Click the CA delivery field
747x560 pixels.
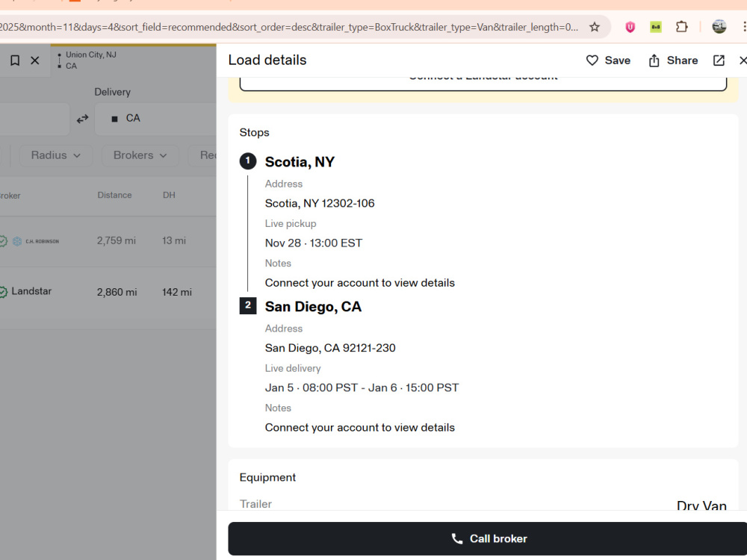tap(155, 119)
